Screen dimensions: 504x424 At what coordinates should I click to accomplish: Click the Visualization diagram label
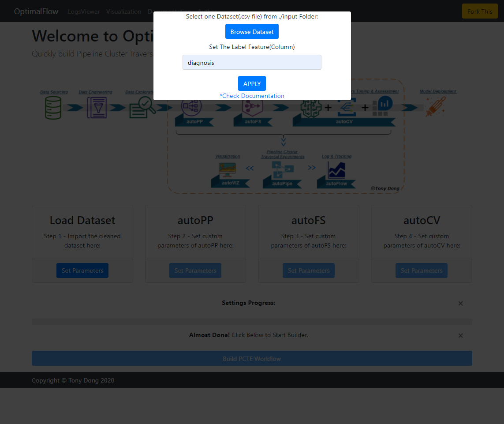pos(228,156)
